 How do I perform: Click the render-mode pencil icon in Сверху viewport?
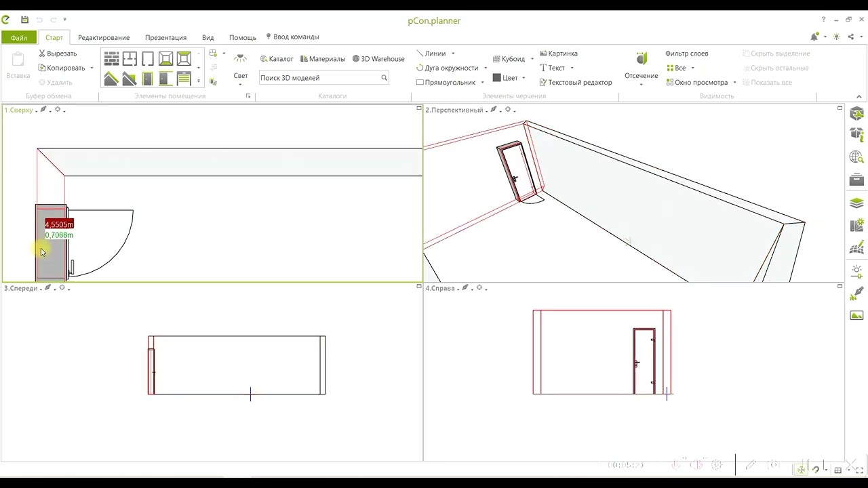pos(43,109)
